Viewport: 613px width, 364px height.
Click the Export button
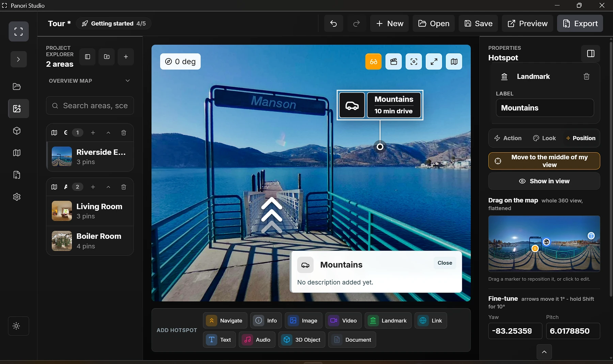point(580,23)
